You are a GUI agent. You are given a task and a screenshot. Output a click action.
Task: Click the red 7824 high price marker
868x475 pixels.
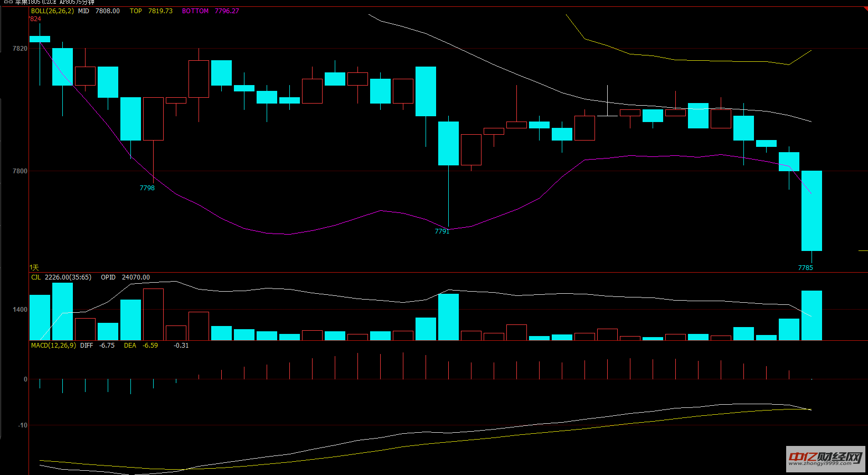pos(35,19)
